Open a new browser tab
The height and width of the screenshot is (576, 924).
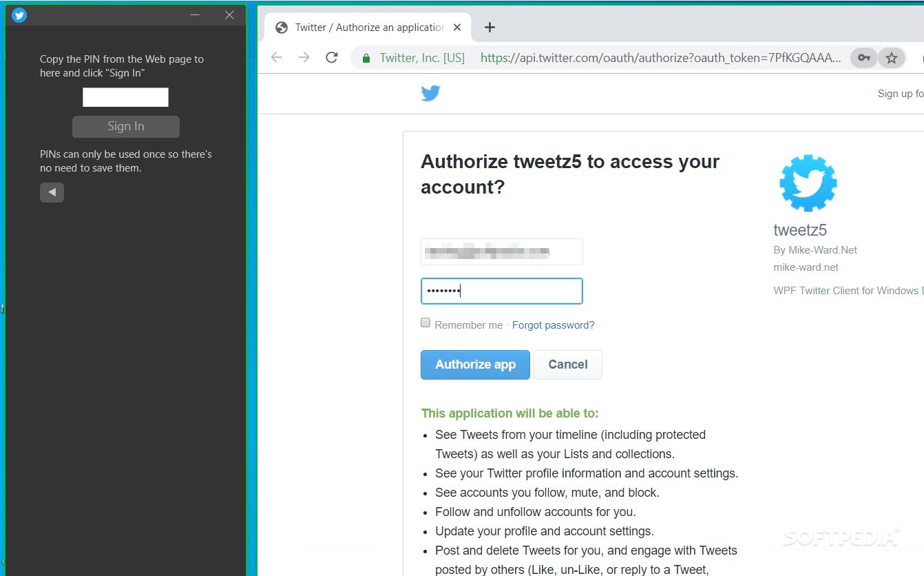(490, 28)
